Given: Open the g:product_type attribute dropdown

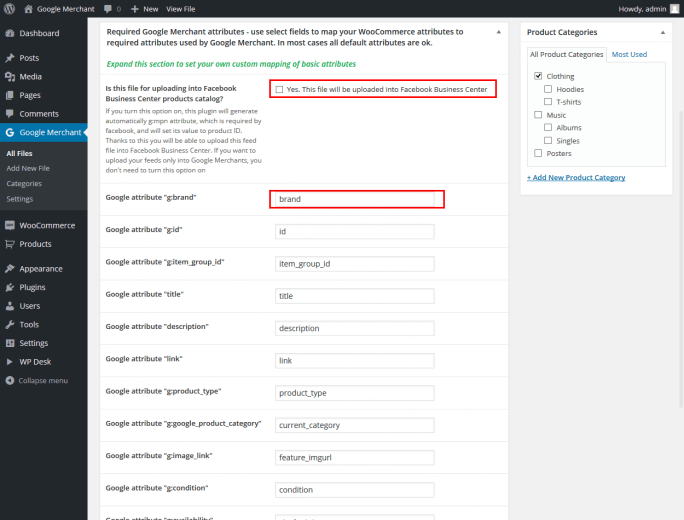Looking at the screenshot, I should pyautogui.click(x=355, y=393).
